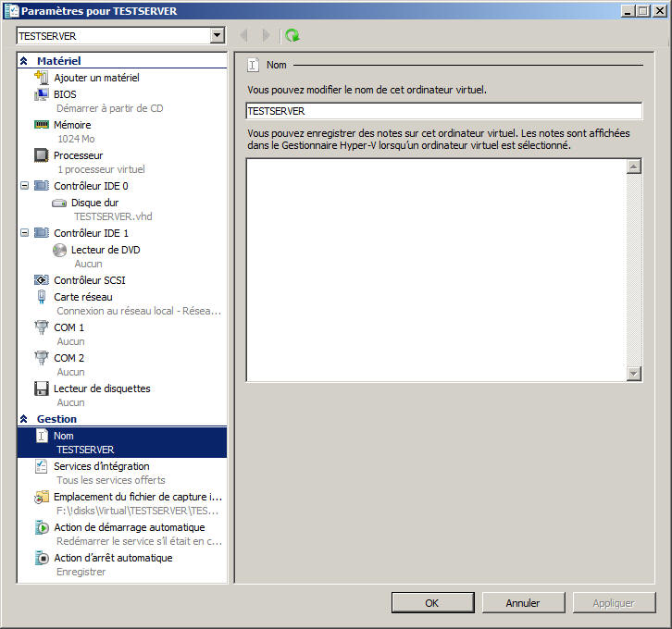Select Action de démarrage automatique label
Screen dimensions: 672x629
tap(129, 527)
